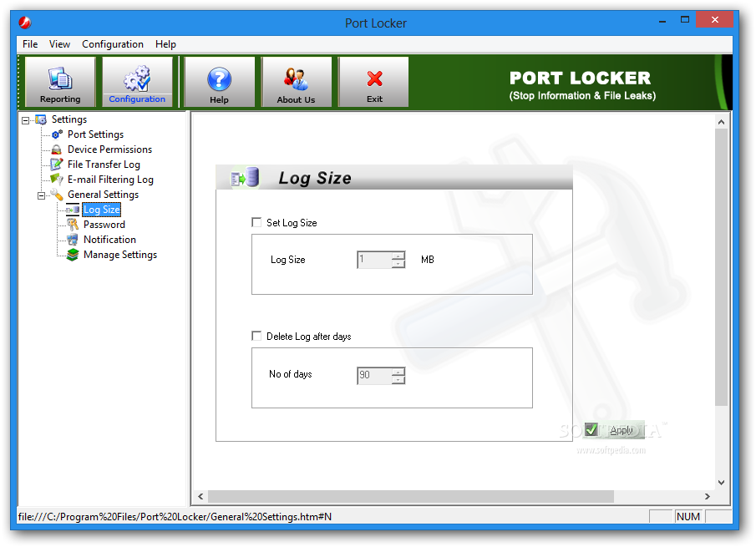Open the File menu
This screenshot has width=756, height=547.
(x=30, y=44)
